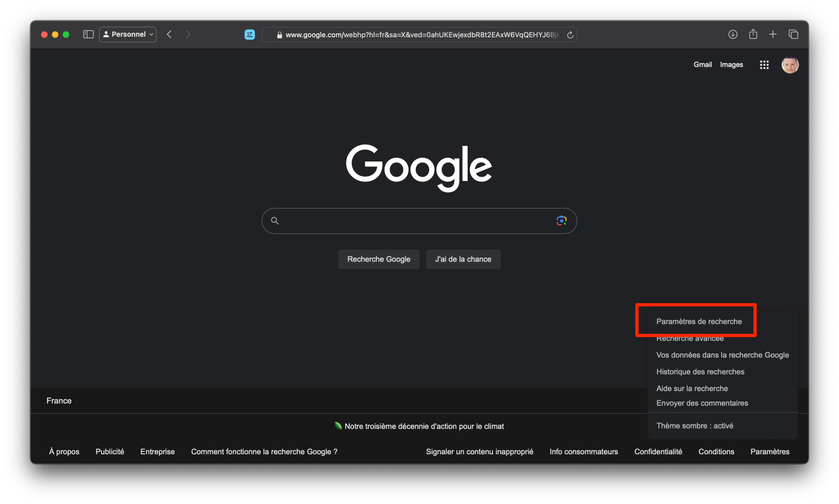The image size is (839, 504).
Task: Open the climate action link
Action: point(424,426)
